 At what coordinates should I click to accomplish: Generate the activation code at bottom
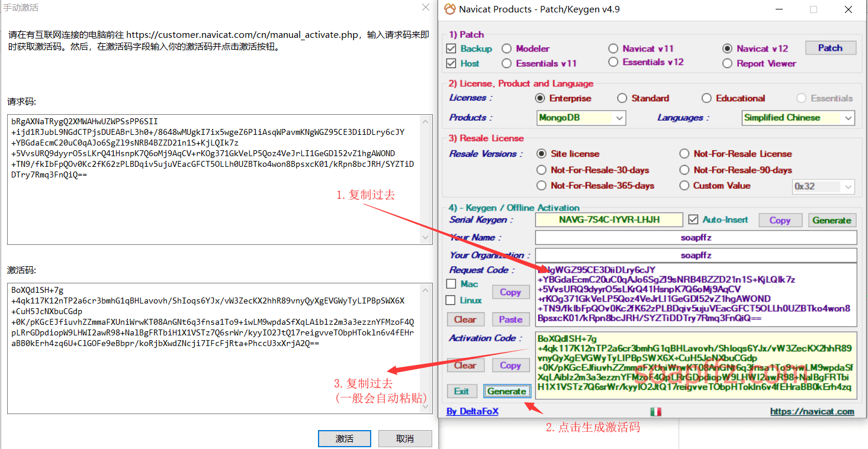[507, 391]
